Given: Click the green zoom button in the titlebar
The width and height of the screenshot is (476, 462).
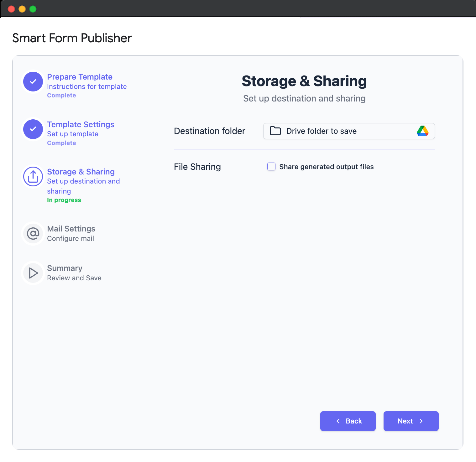Looking at the screenshot, I should click(32, 9).
